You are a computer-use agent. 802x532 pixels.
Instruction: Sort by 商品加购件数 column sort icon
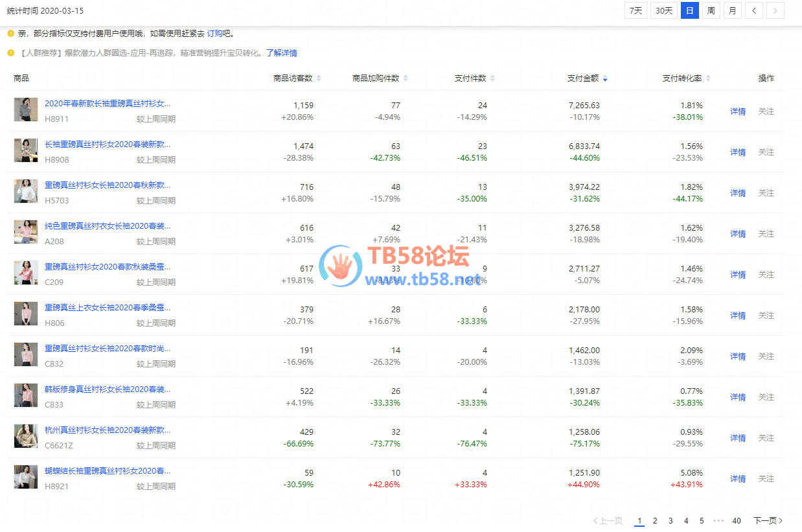(x=406, y=78)
